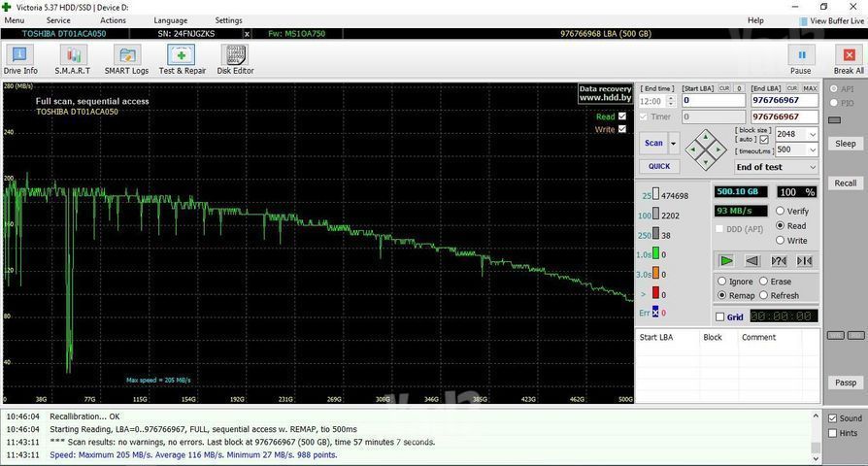Select the Ignore radio button
The height and width of the screenshot is (466, 868).
(x=721, y=282)
